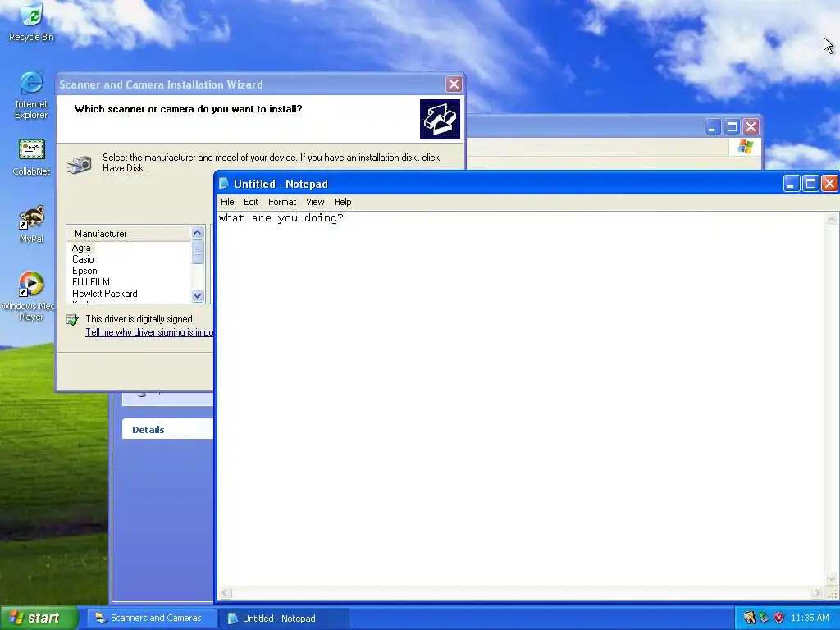Viewport: 840px width, 630px height.
Task: Maximize the Notepad window
Action: pos(810,184)
